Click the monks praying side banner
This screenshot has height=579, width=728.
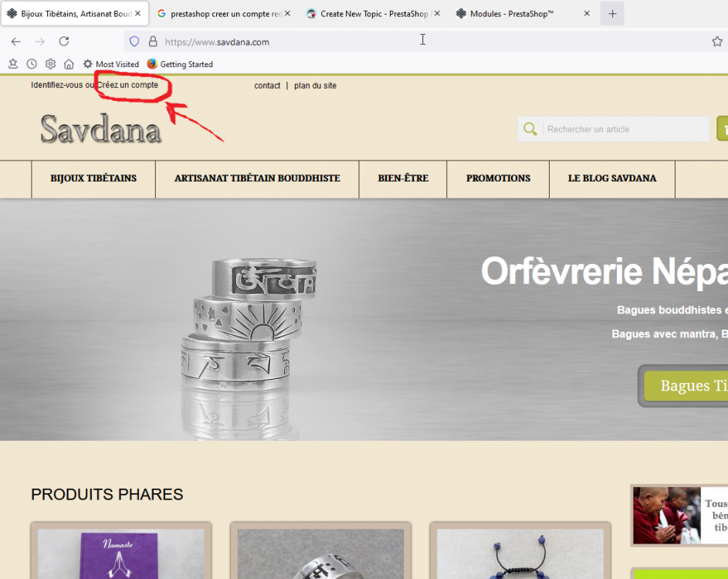(x=679, y=516)
